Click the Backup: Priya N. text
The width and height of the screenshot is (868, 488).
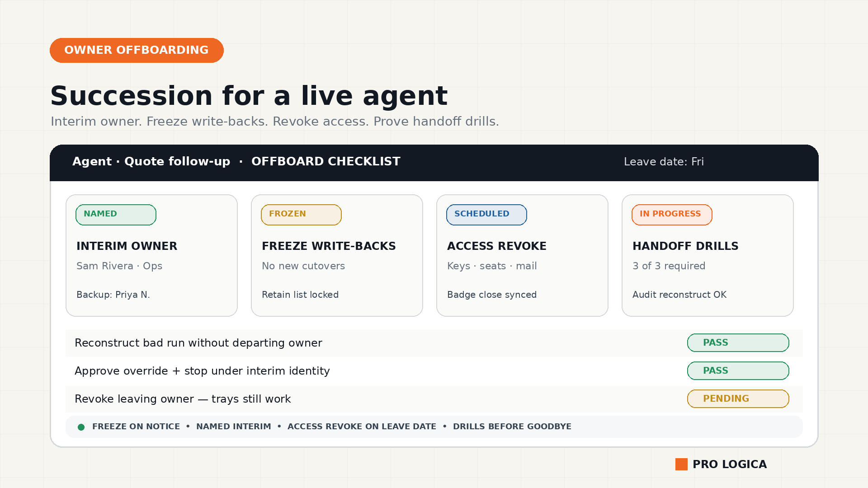113,295
